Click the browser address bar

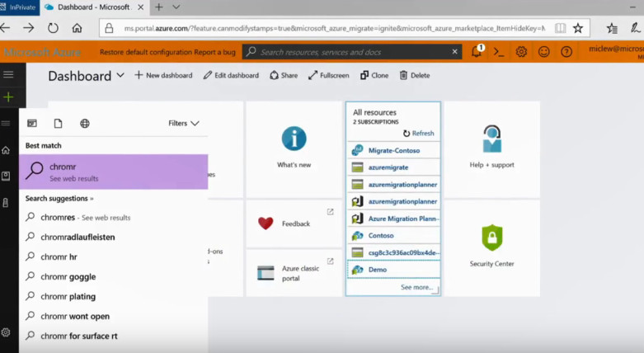334,28
